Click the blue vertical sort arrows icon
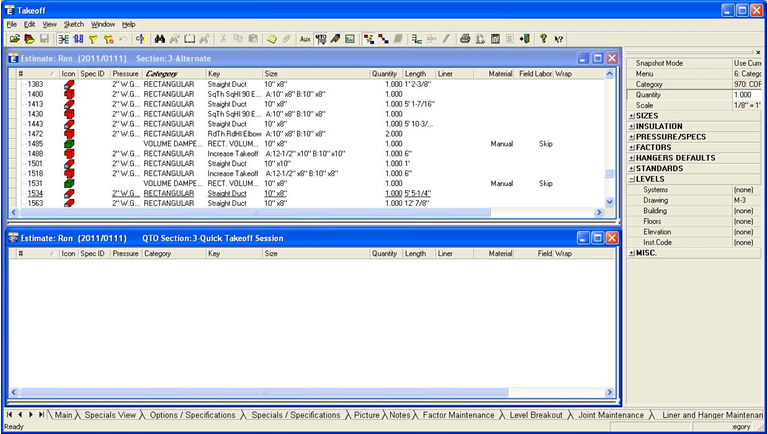The height and width of the screenshot is (434, 768). 78,39
